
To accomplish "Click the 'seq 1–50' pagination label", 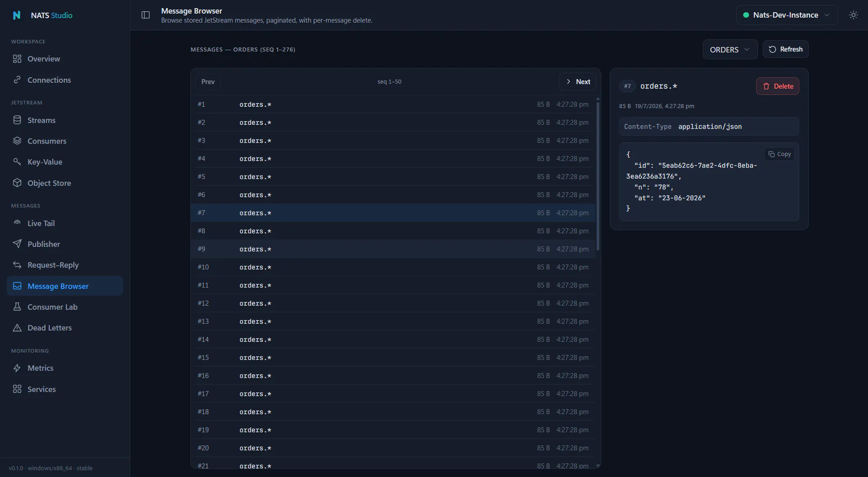I will 389,81.
